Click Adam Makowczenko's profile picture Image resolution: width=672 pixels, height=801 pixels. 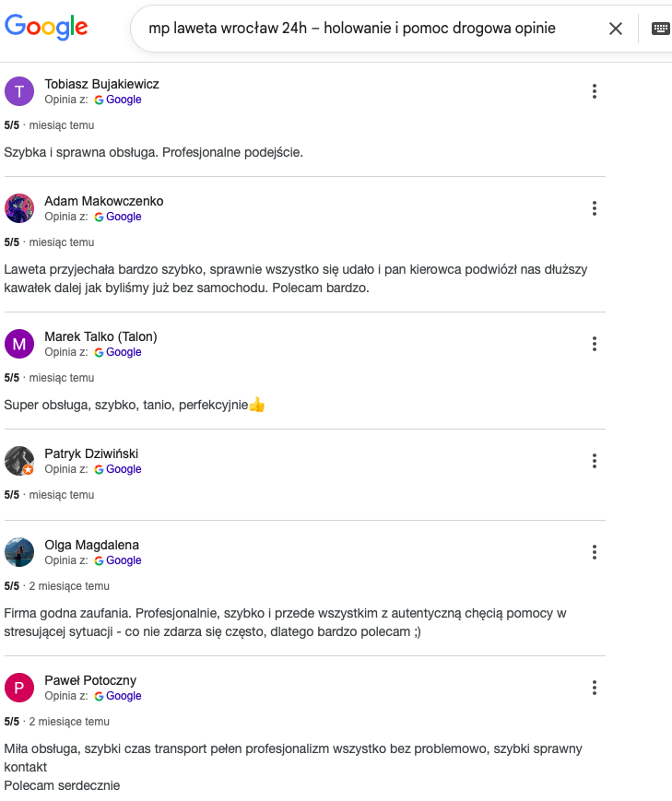point(19,208)
